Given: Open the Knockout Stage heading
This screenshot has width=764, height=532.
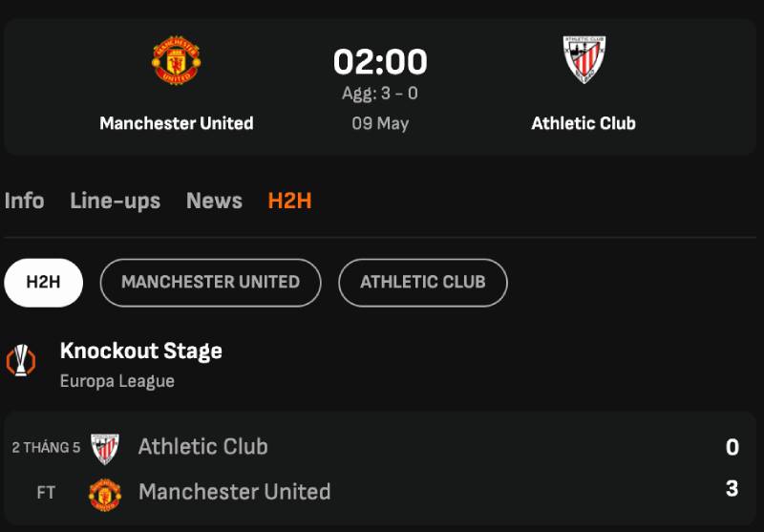Looking at the screenshot, I should [x=141, y=351].
